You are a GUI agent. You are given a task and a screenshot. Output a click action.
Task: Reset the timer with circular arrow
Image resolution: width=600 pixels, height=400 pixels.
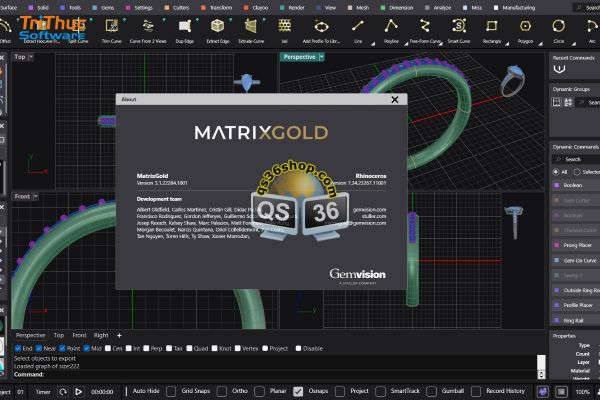click(x=63, y=392)
